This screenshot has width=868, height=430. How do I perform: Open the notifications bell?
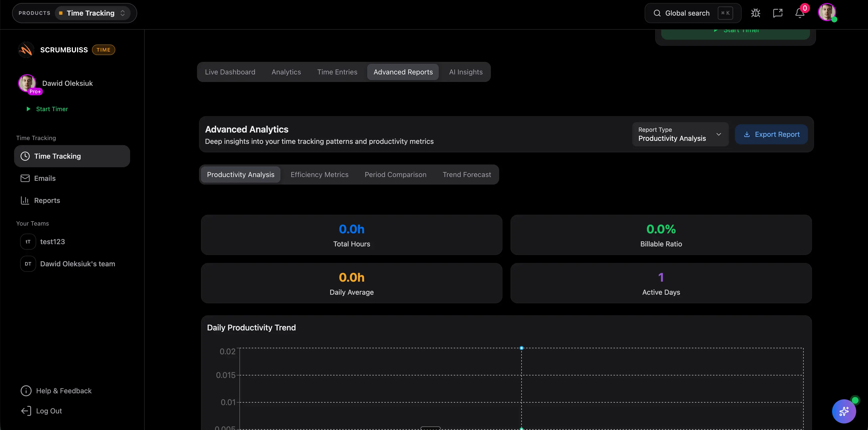click(800, 13)
